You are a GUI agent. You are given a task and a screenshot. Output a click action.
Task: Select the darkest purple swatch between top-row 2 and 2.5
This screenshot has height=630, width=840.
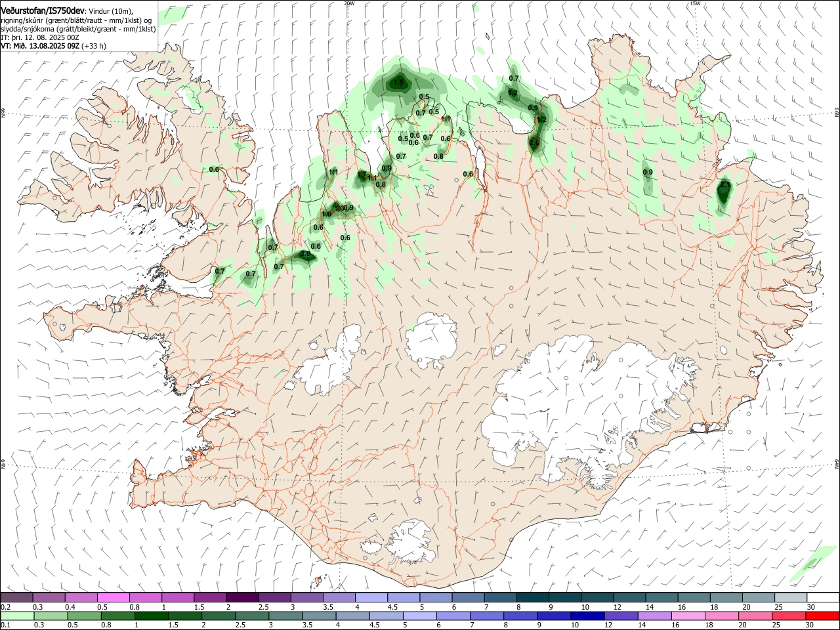coord(242,597)
